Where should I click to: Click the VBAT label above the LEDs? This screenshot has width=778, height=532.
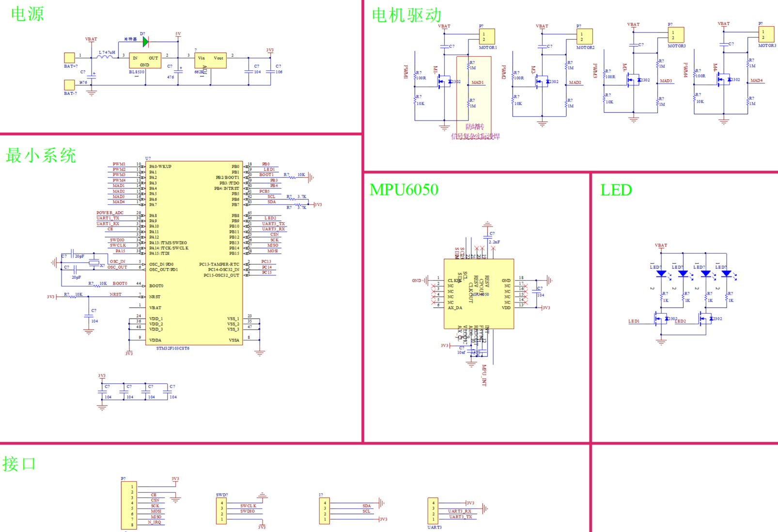point(661,245)
